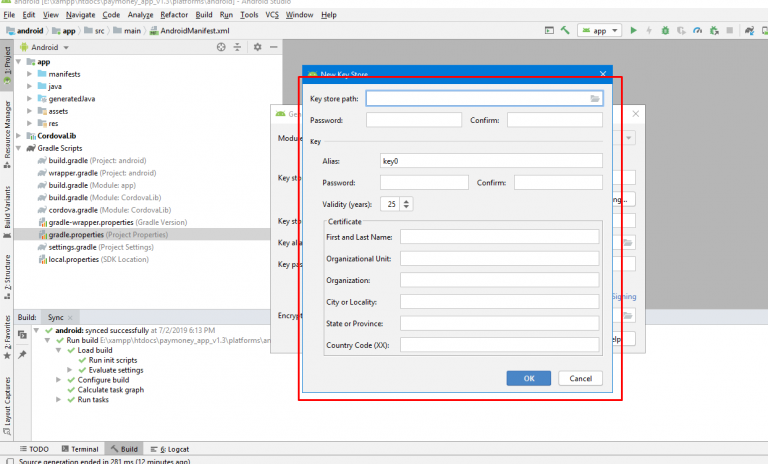Click the green Run app icon
This screenshot has height=464, width=768.
tap(633, 31)
